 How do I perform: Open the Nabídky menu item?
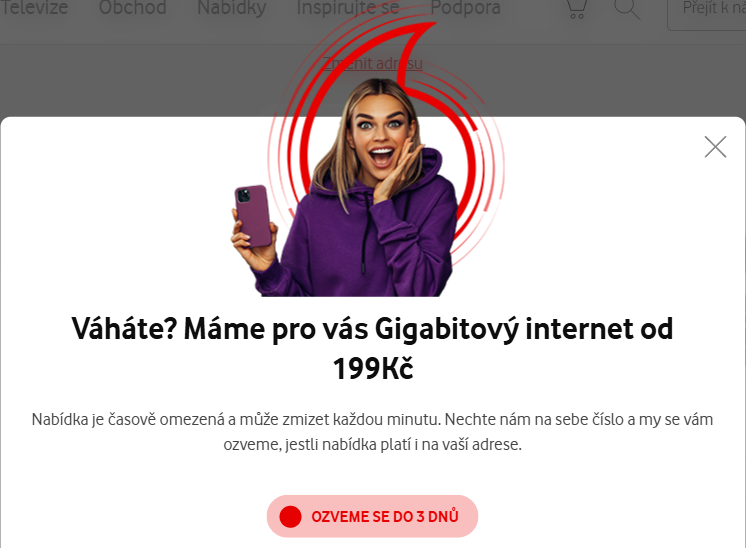[232, 8]
